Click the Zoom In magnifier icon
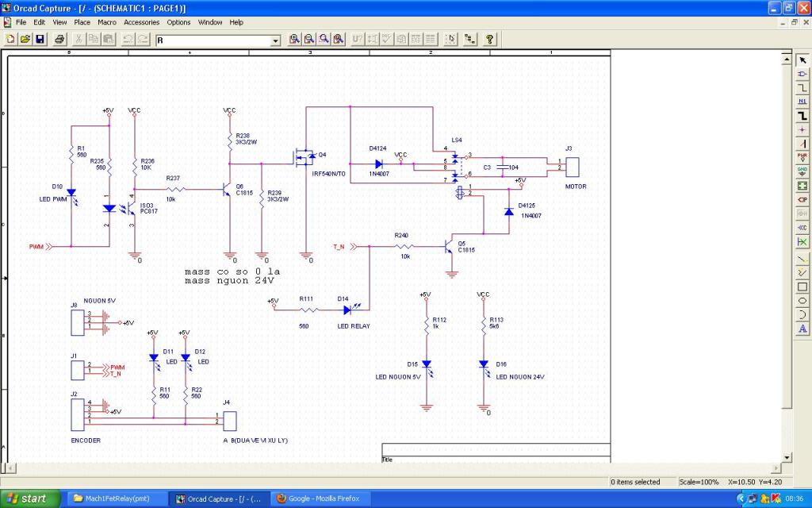The image size is (812, 508). tap(294, 39)
